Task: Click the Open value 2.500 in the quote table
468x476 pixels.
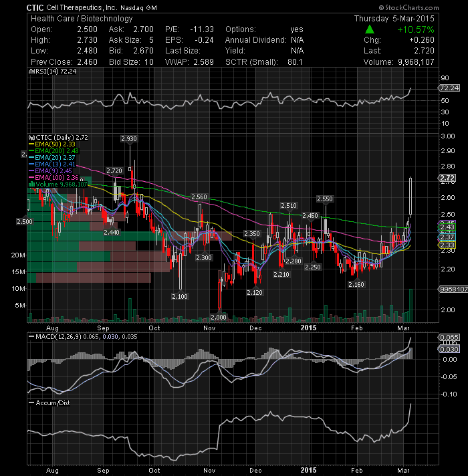Action: pyautogui.click(x=87, y=29)
